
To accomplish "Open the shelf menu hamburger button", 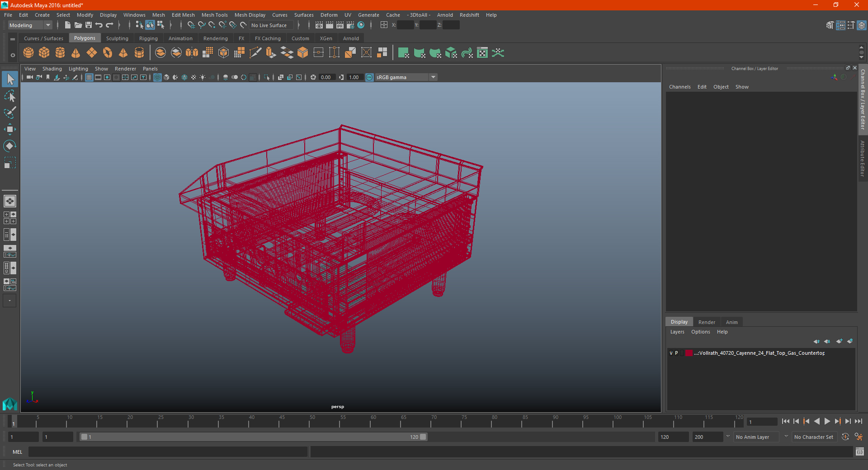I will 13,39.
